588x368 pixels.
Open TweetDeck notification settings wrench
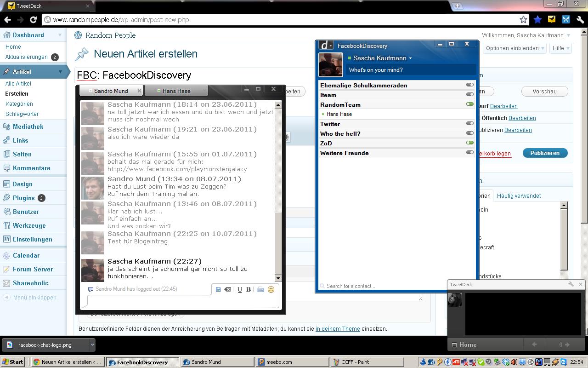[571, 284]
